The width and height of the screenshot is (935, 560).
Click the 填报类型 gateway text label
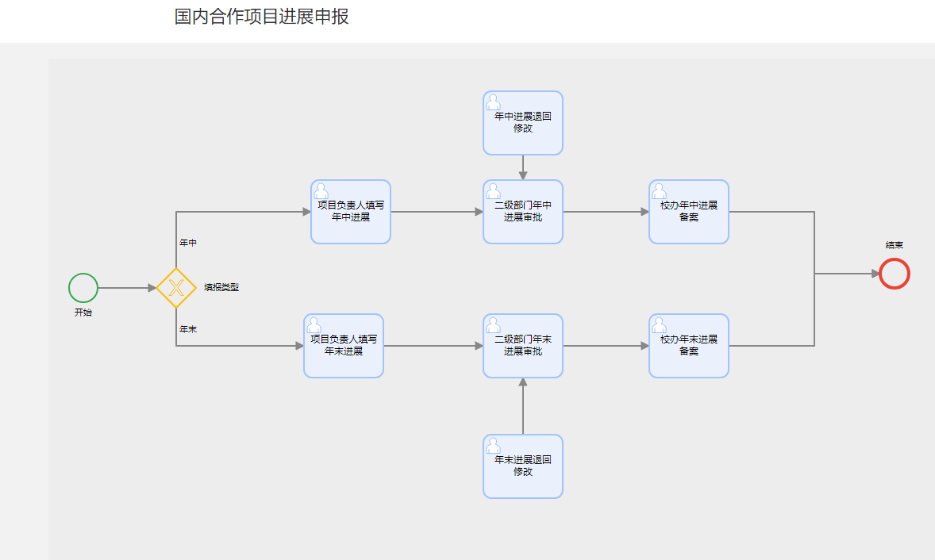[x=221, y=286]
